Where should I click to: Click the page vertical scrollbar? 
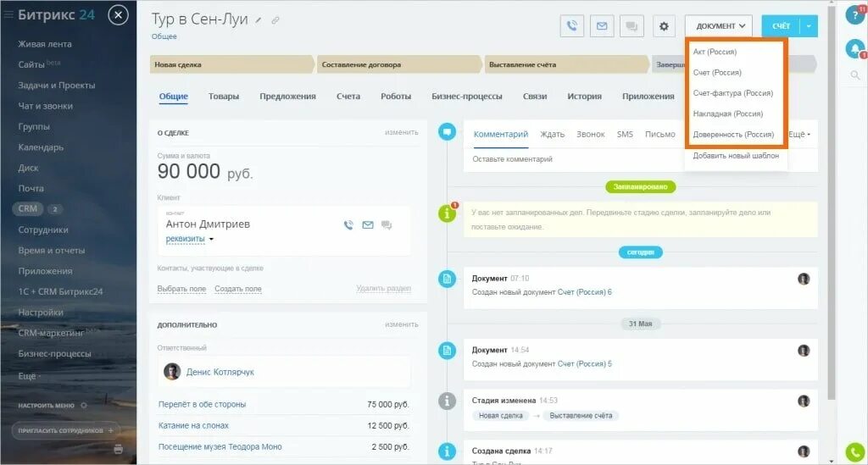(831, 205)
